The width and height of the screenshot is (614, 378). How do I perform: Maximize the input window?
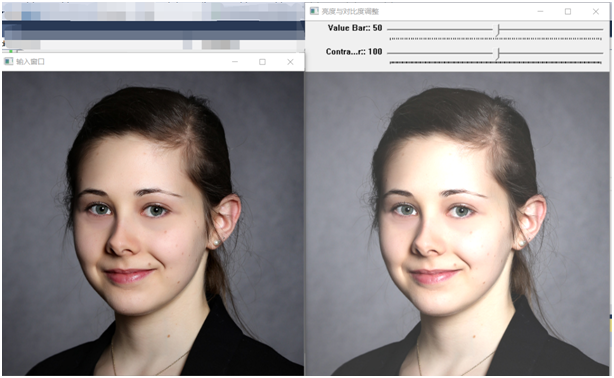click(x=262, y=61)
